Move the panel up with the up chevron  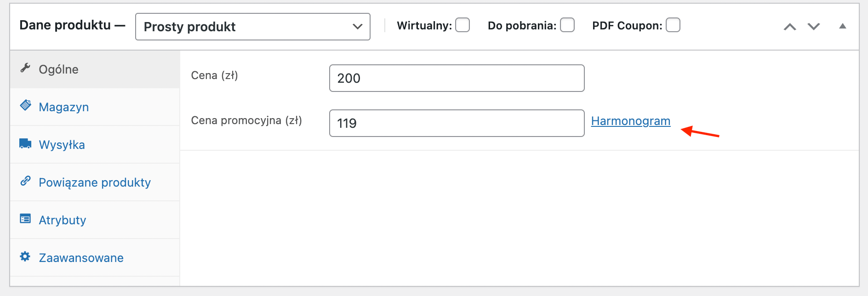[x=790, y=27]
